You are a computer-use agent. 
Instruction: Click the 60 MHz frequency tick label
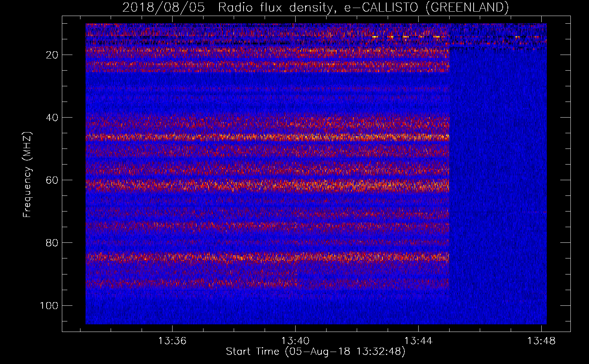(52, 180)
